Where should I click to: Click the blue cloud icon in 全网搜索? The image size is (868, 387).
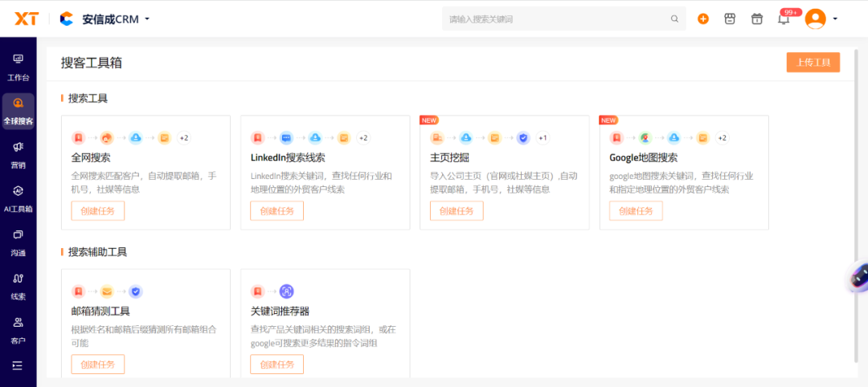(136, 137)
